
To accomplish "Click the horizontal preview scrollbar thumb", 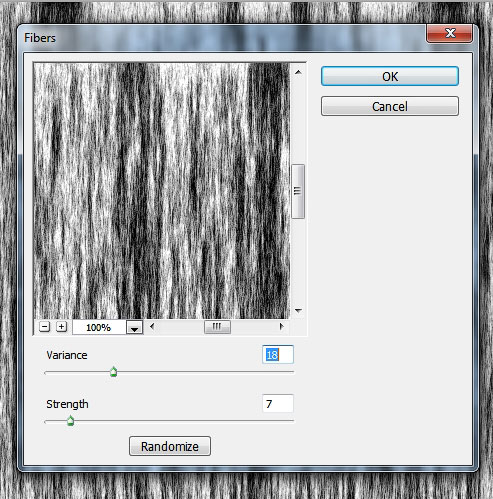I will pos(217,327).
